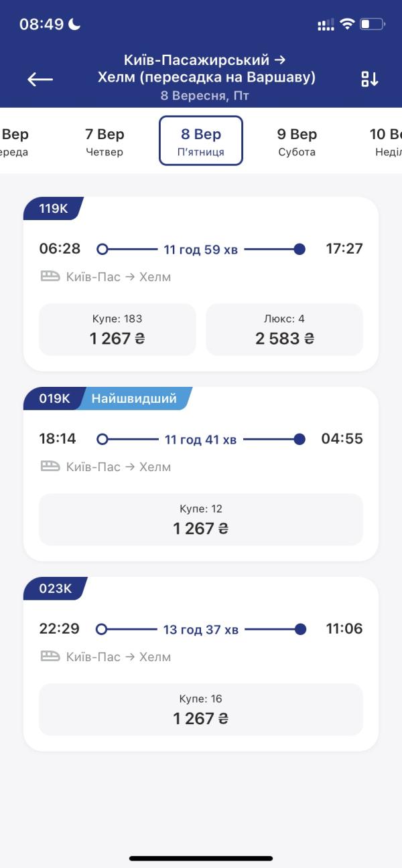Viewport: 402px width, 868px height.
Task: Tap the Київ-Пасажирський → Хелм route title
Action: pos(206,69)
